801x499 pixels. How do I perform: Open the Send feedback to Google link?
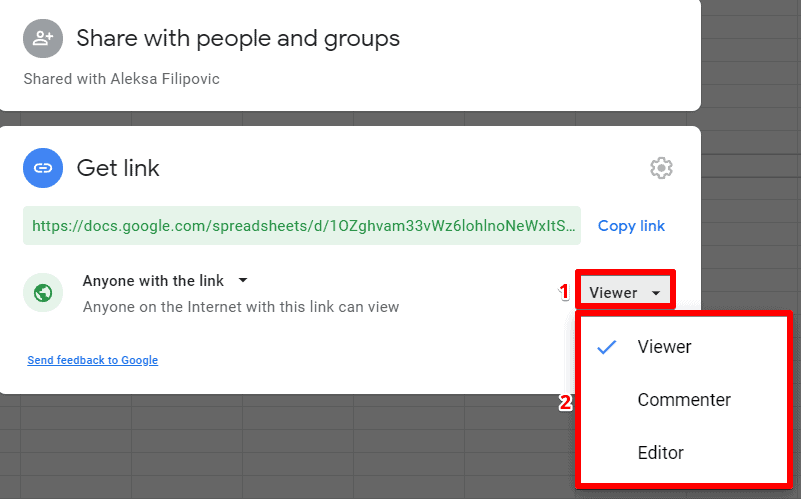[92, 360]
